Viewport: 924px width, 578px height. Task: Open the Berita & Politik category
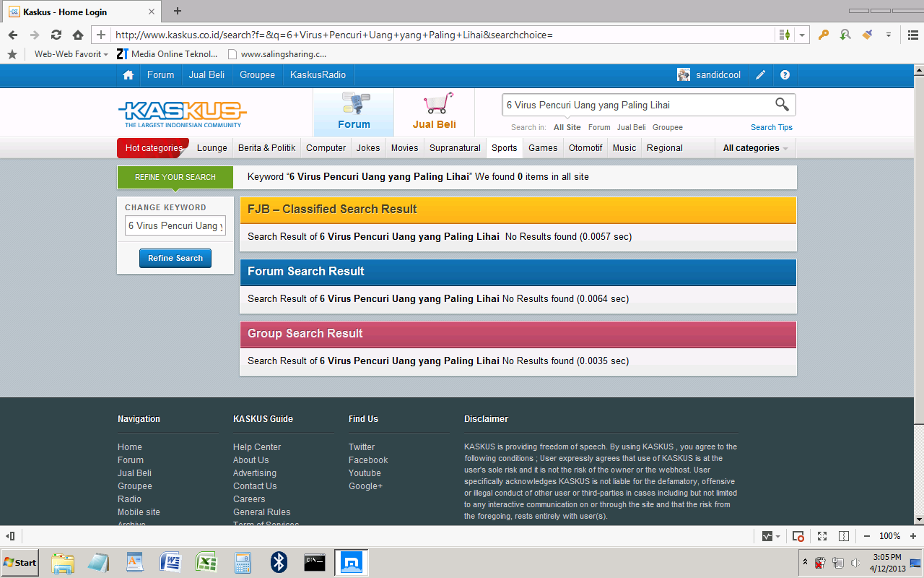267,148
